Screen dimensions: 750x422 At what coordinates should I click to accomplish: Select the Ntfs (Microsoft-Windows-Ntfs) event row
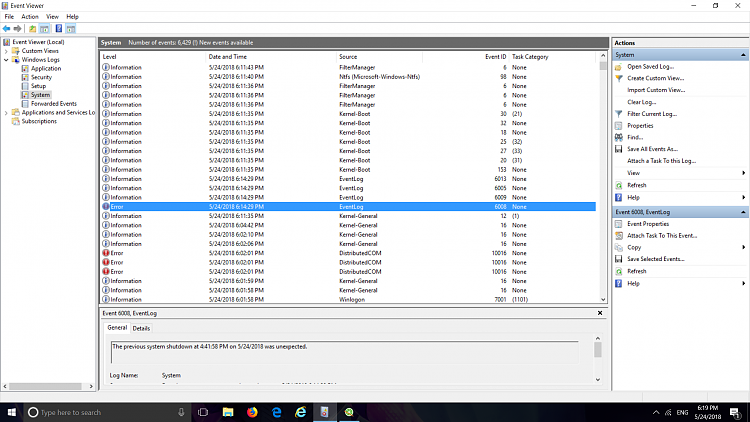[x=348, y=77]
